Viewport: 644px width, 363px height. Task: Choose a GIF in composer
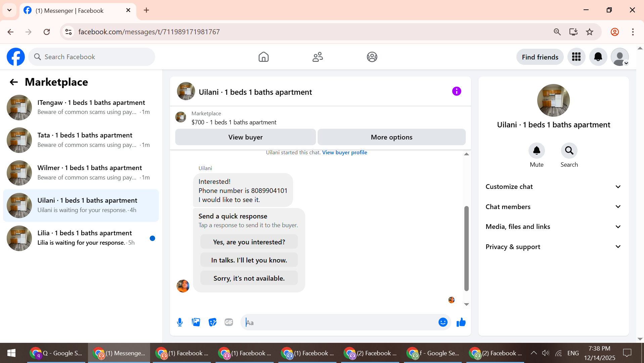229,322
